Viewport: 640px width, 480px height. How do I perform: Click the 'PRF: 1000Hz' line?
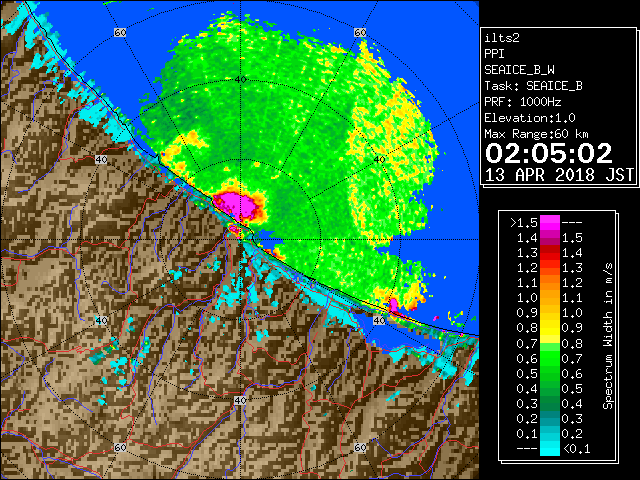(522, 102)
